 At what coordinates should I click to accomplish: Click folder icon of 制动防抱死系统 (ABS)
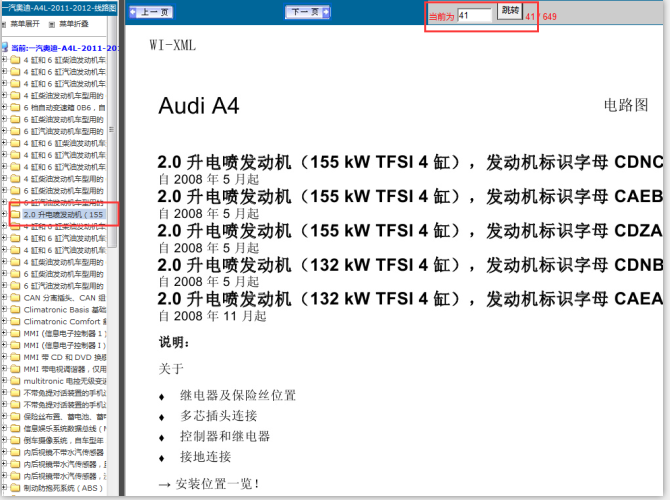coord(15,488)
